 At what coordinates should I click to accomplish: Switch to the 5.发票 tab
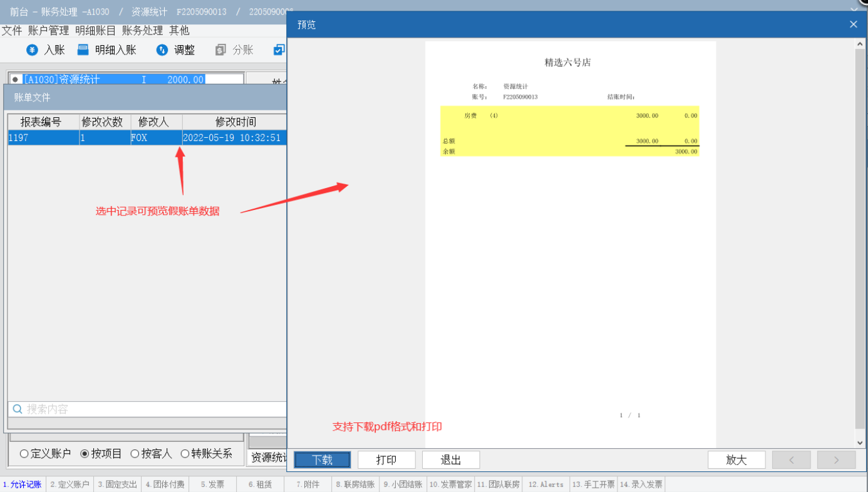212,484
